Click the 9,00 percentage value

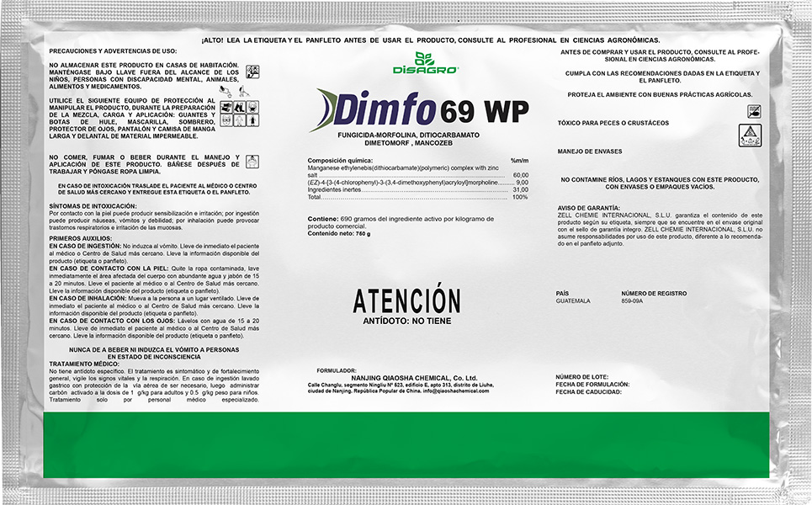pos(522,183)
